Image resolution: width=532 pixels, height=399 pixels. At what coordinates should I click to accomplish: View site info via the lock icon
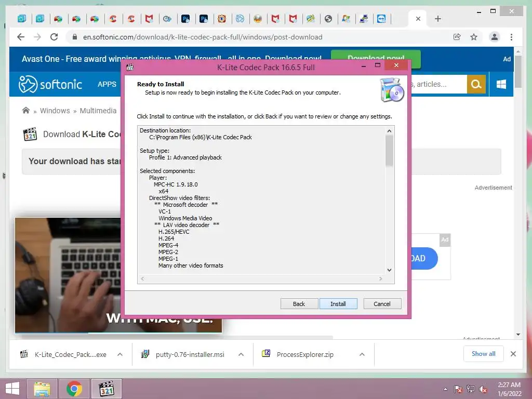pos(75,37)
